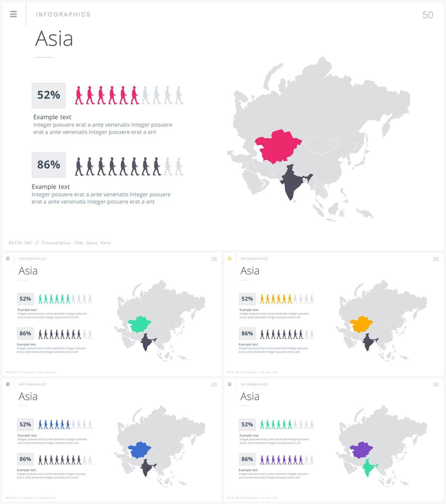Viewport: 446px width, 504px height.
Task: Click hamburger icon on the purple-themed slide
Action: tap(230, 384)
